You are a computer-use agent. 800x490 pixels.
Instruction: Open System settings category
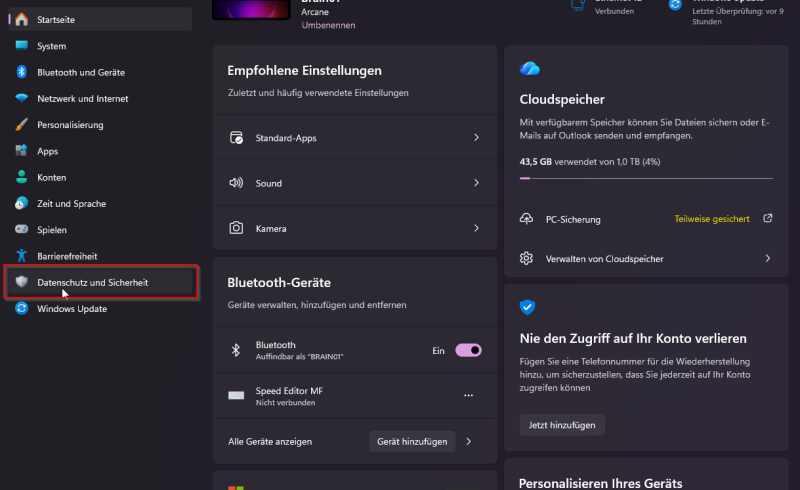pyautogui.click(x=101, y=46)
